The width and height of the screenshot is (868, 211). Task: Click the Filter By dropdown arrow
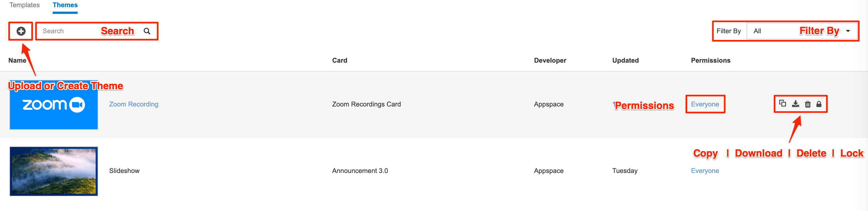[848, 31]
